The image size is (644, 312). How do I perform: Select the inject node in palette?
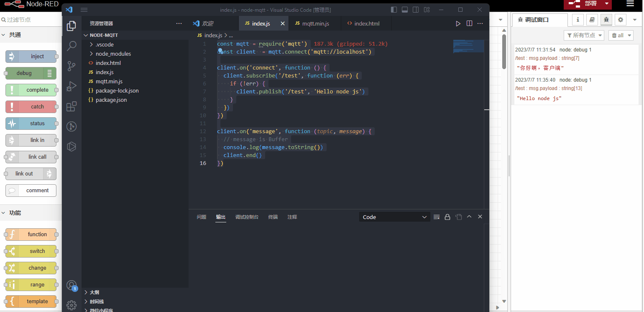(x=31, y=57)
